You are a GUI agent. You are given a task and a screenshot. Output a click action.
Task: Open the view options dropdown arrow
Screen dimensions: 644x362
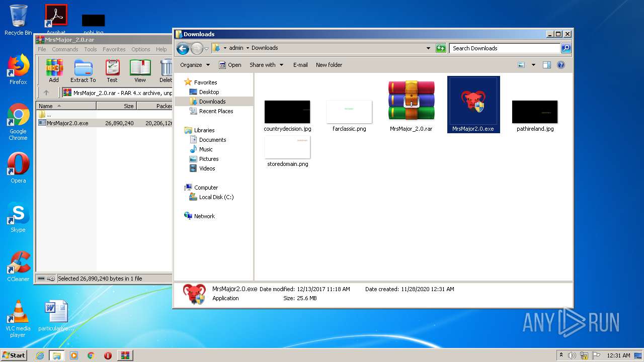tap(533, 65)
